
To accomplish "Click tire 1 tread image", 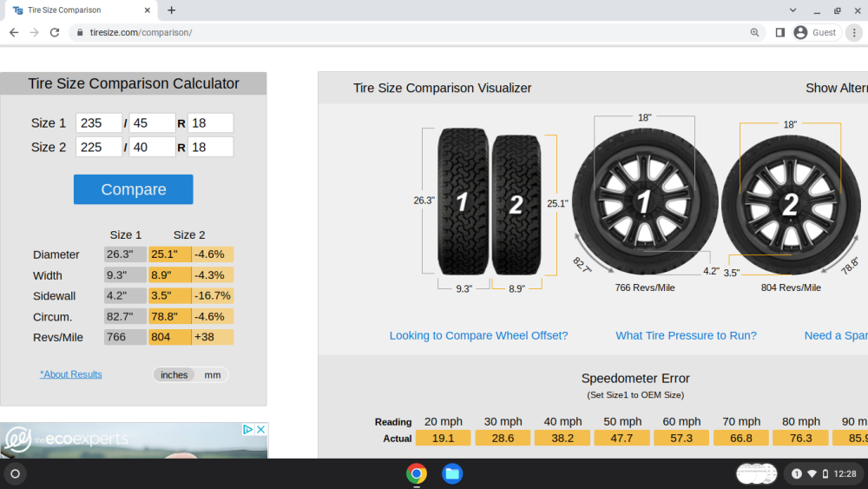I will point(463,202).
